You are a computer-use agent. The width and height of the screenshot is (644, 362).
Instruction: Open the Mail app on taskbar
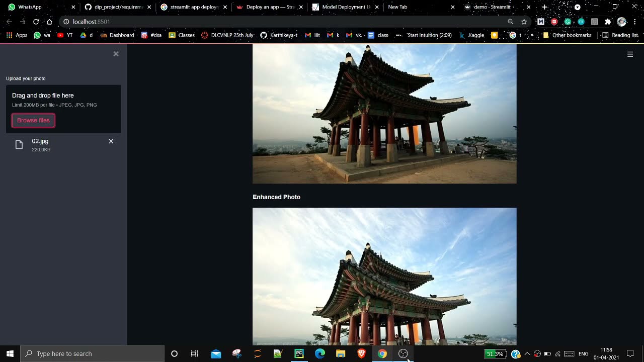(x=216, y=353)
